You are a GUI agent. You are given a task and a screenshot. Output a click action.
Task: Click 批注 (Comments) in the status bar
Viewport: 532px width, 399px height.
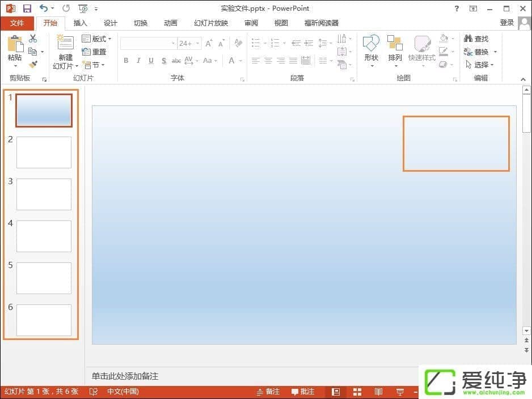(x=303, y=391)
